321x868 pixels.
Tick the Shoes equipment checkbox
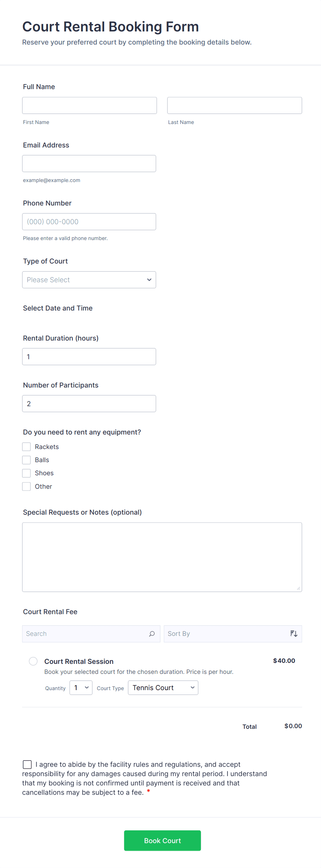27,473
